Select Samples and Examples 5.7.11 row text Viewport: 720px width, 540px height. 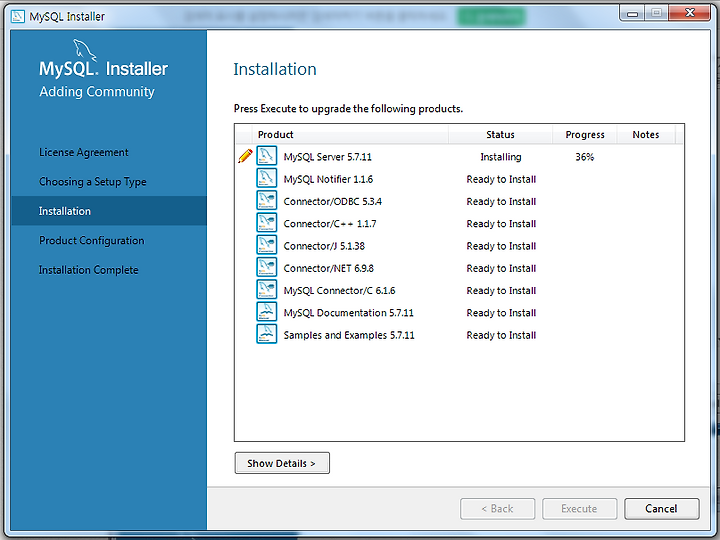349,335
